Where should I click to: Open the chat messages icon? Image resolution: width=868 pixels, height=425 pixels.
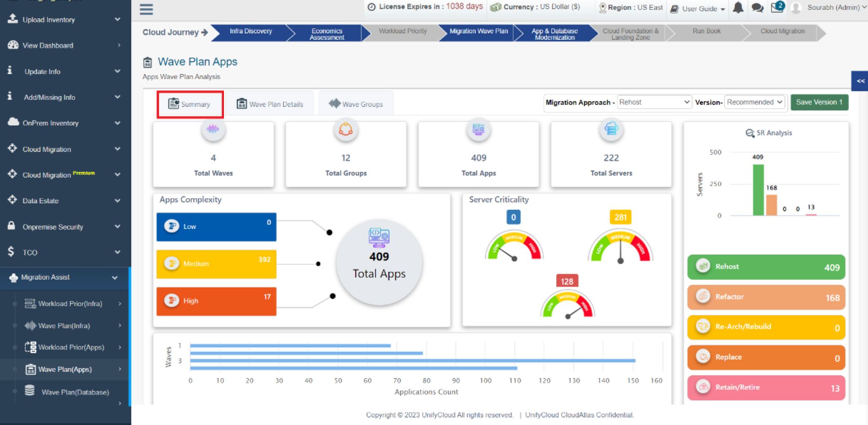click(x=757, y=8)
